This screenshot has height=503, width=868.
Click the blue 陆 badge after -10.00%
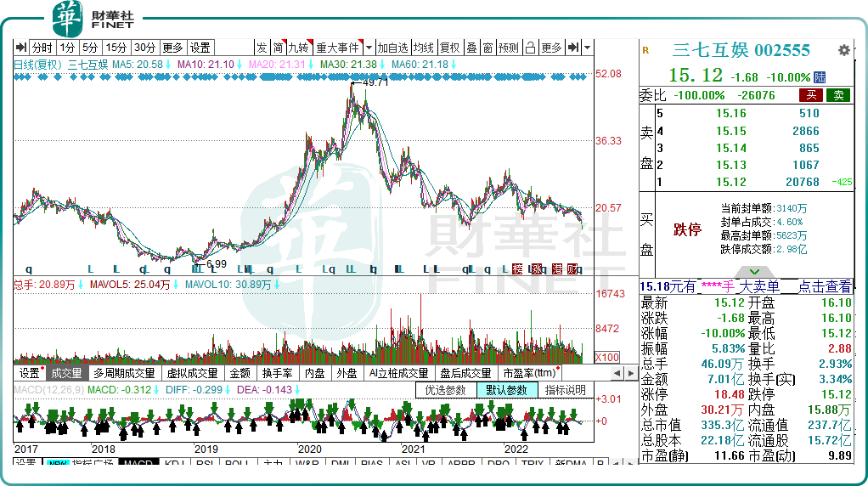820,77
